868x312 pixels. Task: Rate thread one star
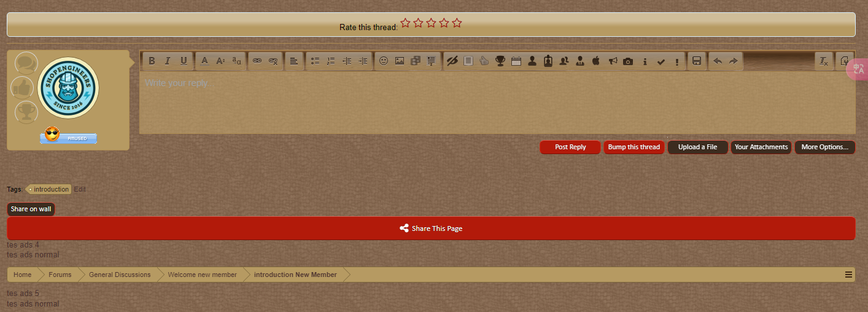[405, 23]
